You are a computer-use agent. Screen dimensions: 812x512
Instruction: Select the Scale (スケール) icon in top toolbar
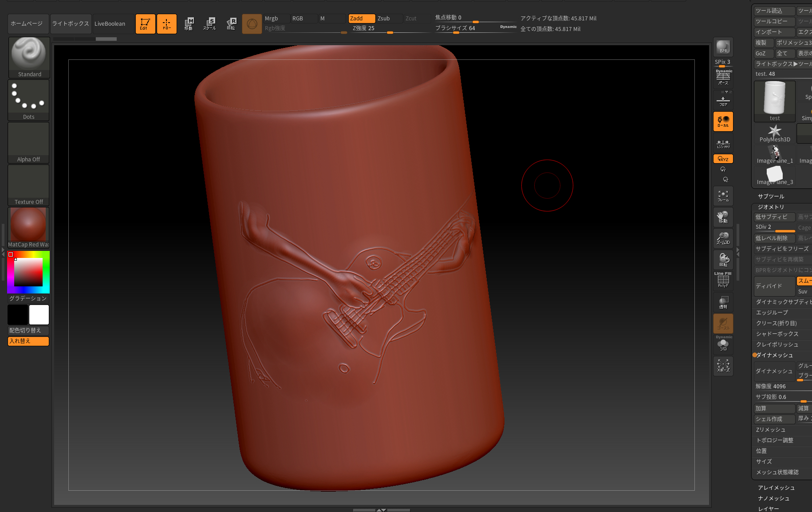click(x=209, y=24)
